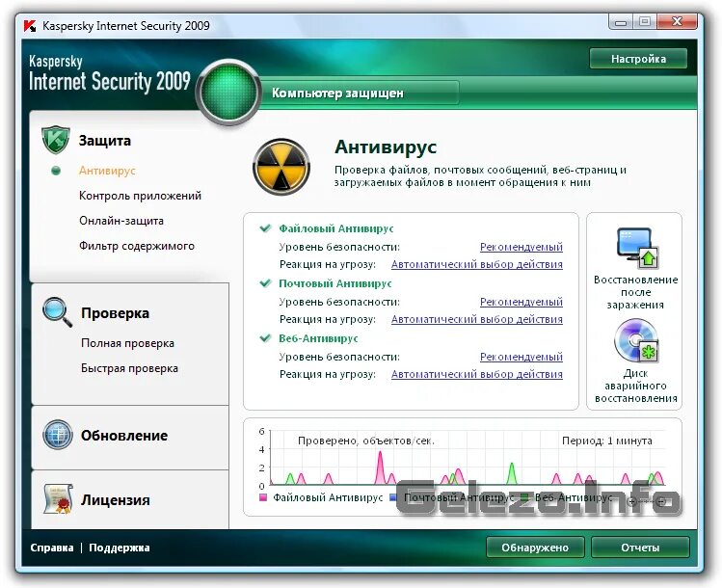Click pink Файловый Антивирус legend square
722x588 pixels.
263,497
